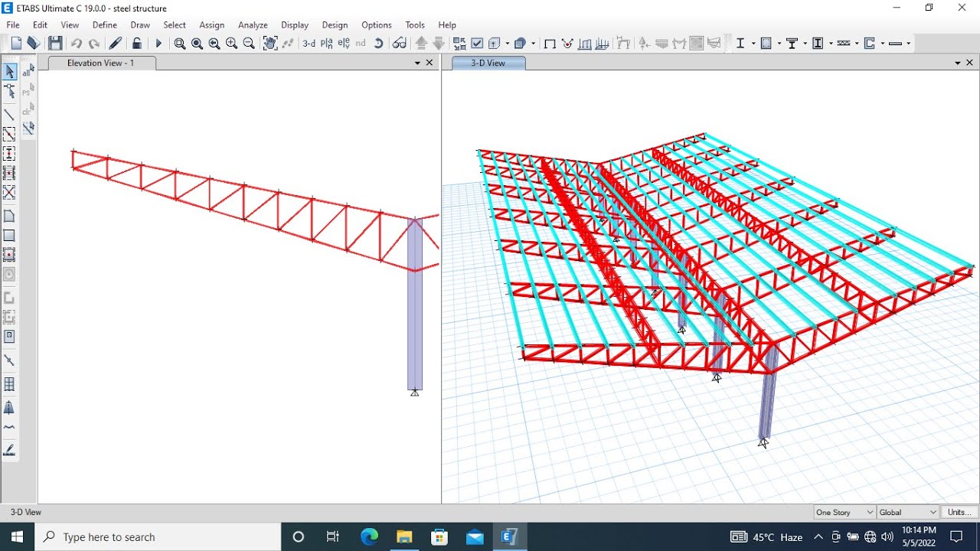Activate the Pan hand tool
This screenshot has width=980, height=551.
(270, 44)
